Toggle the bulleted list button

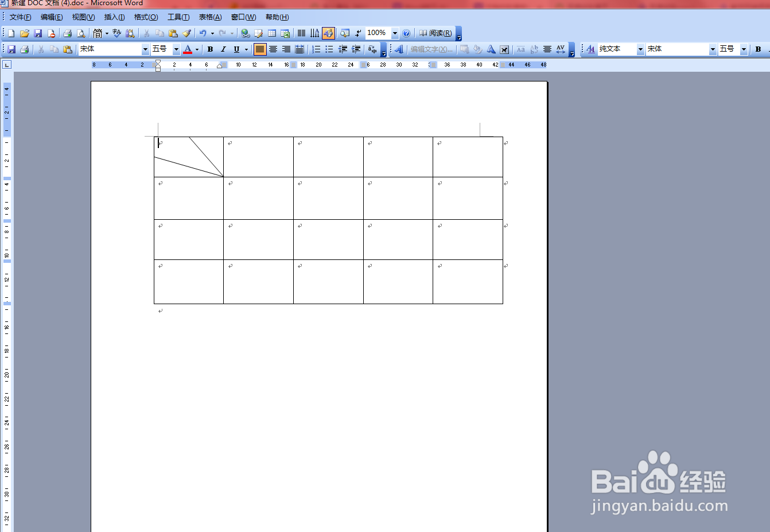pyautogui.click(x=329, y=49)
